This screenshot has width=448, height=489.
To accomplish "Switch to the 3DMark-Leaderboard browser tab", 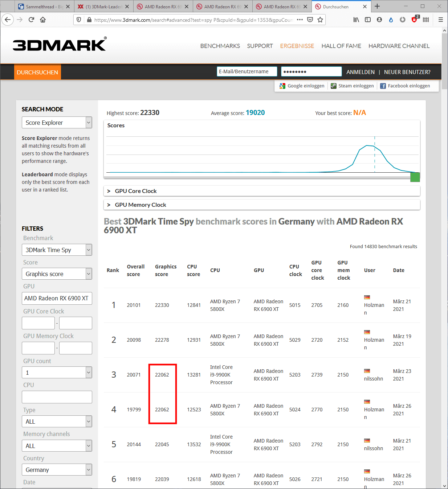I will point(103,7).
